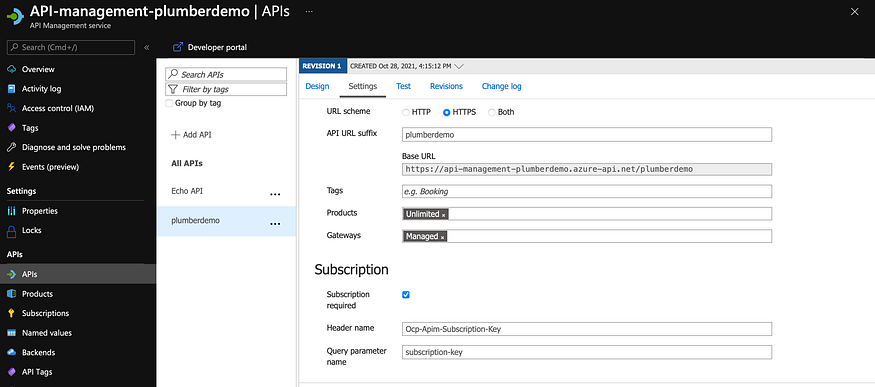Remove the Unlimited product tag
This screenshot has width=875, height=387.
[x=444, y=215]
